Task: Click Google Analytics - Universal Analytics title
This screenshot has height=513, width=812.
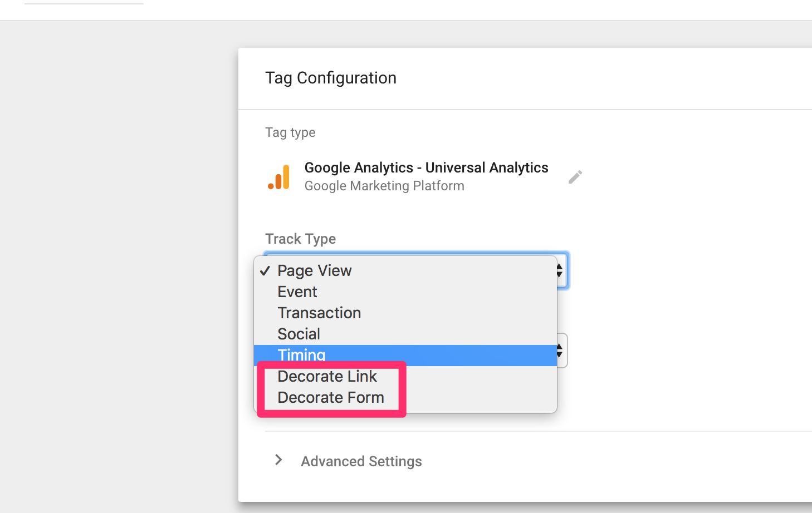Action: tap(426, 167)
